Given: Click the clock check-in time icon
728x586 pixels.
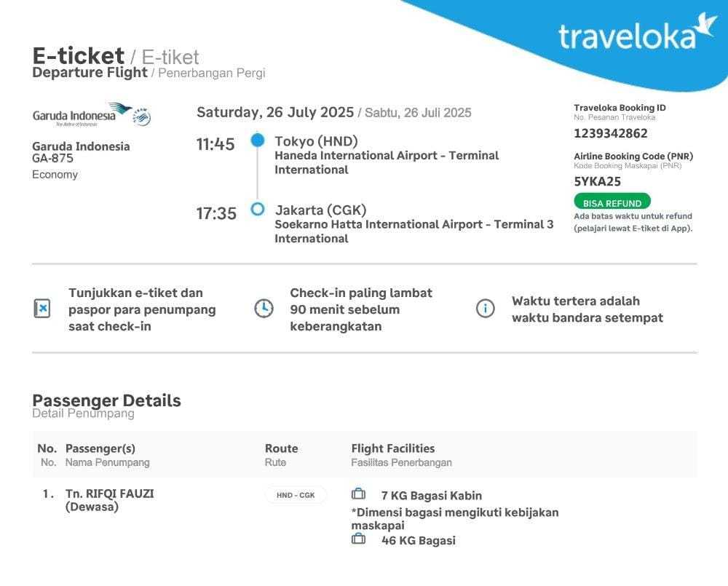Looking at the screenshot, I should [x=264, y=309].
